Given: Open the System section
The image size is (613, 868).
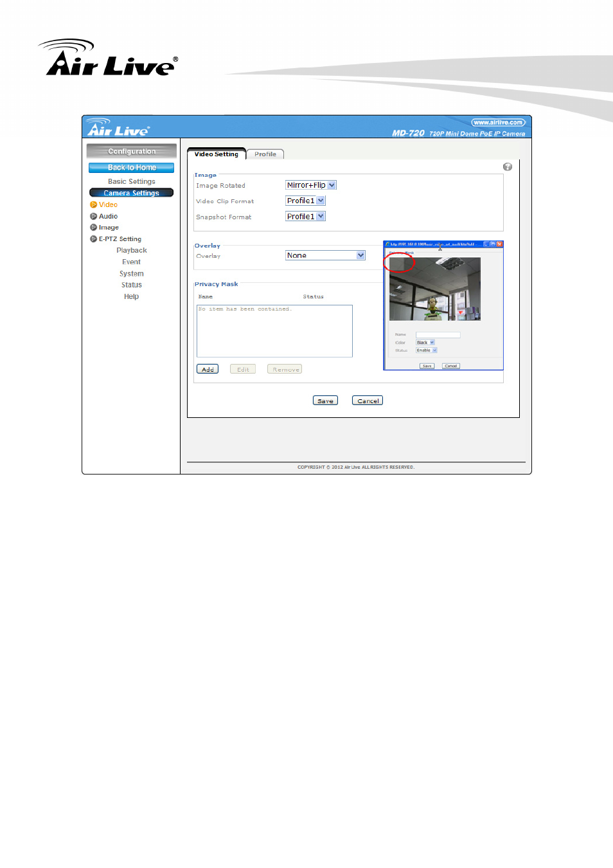Looking at the screenshot, I should pos(132,274).
